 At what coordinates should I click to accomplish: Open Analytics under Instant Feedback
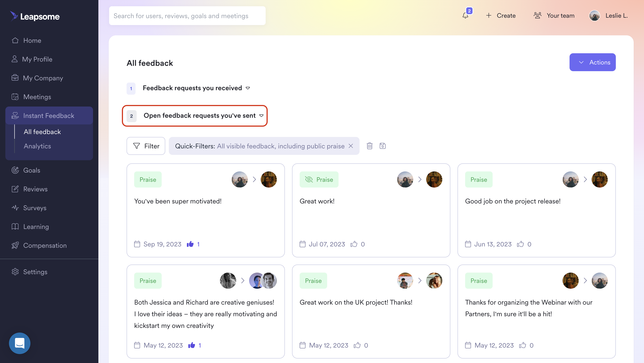(37, 146)
